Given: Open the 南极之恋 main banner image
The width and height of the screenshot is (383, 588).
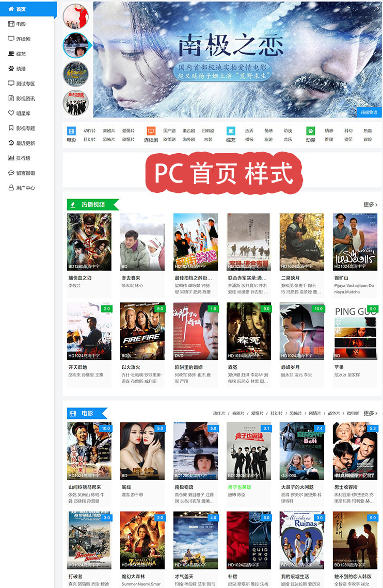Looking at the screenshot, I should 237,59.
